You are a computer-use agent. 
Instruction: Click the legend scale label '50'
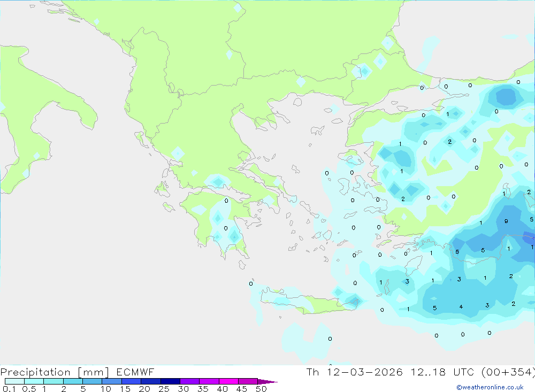[261, 389]
